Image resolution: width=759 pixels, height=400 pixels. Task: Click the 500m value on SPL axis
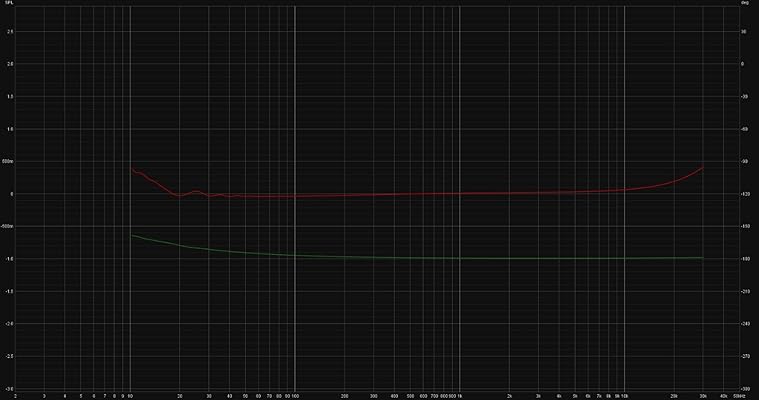pyautogui.click(x=8, y=161)
